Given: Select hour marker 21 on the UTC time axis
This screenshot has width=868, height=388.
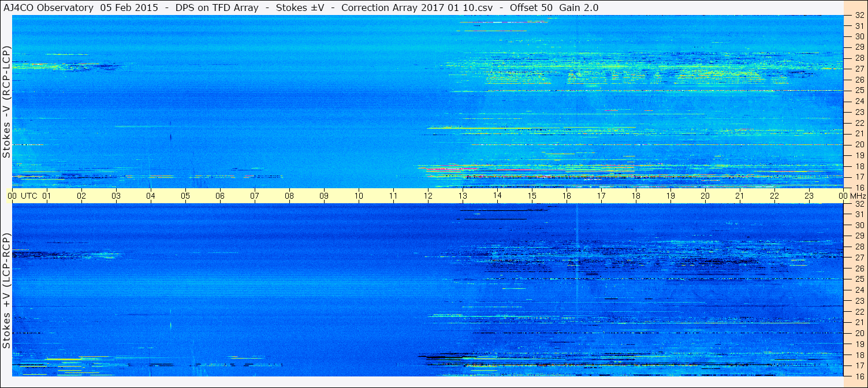Looking at the screenshot, I should [x=740, y=196].
